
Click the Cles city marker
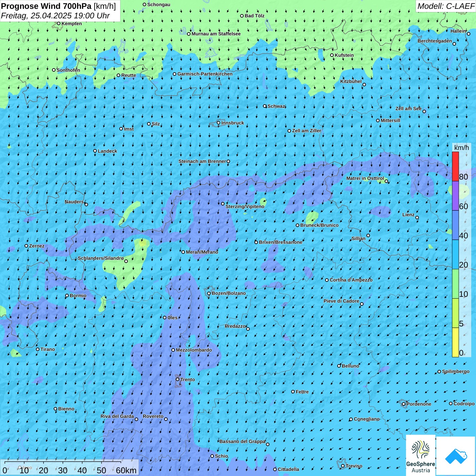click(x=165, y=318)
